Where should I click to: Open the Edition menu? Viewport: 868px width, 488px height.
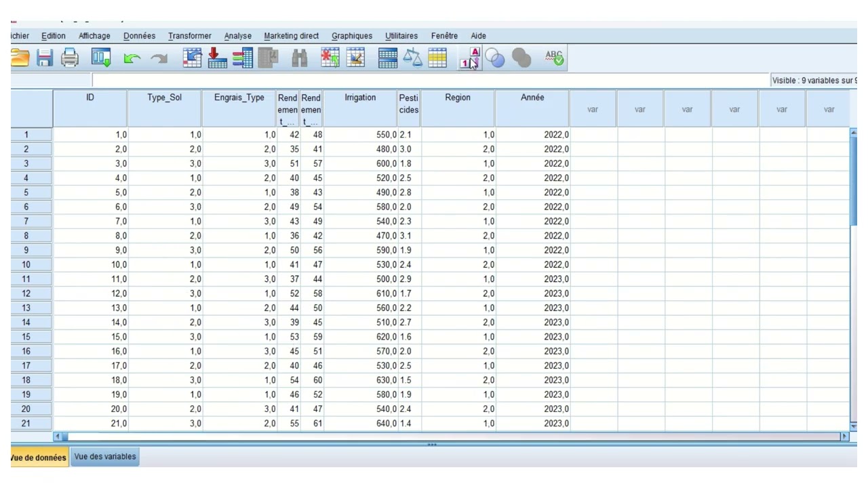[x=54, y=36]
